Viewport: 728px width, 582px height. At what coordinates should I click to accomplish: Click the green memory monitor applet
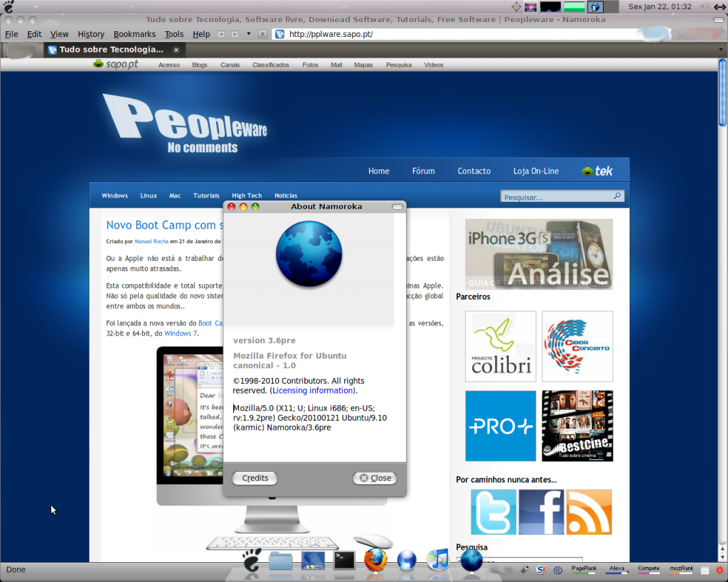point(574,6)
